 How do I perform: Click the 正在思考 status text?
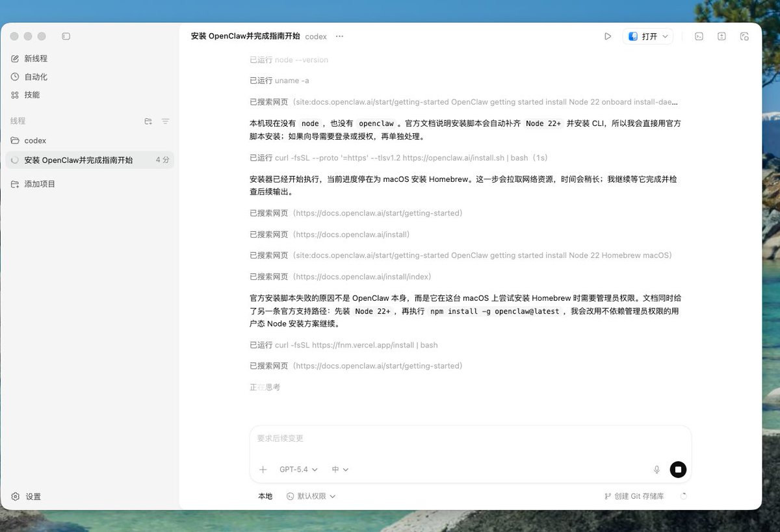pyautogui.click(x=265, y=387)
